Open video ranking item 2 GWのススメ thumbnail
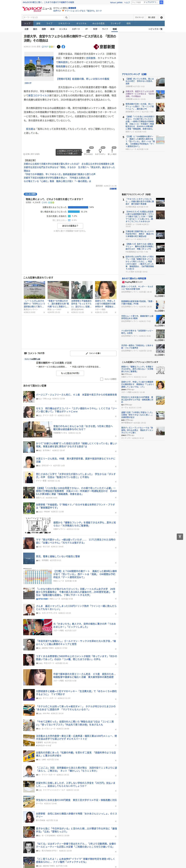The image size is (186, 868). (160, 215)
